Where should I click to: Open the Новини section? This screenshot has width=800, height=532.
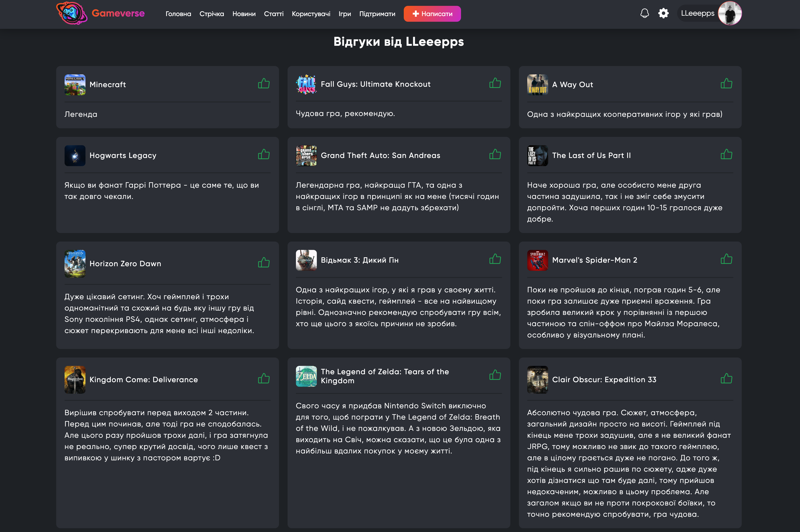(x=244, y=14)
